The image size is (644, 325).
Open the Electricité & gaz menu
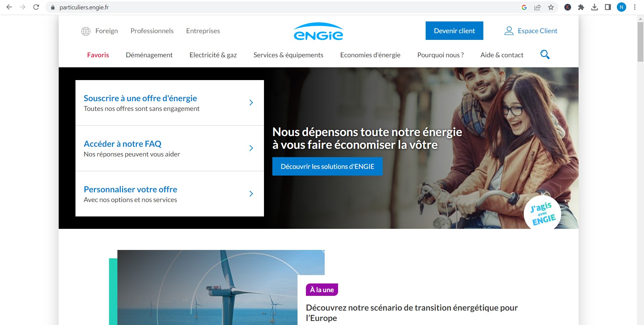click(213, 55)
